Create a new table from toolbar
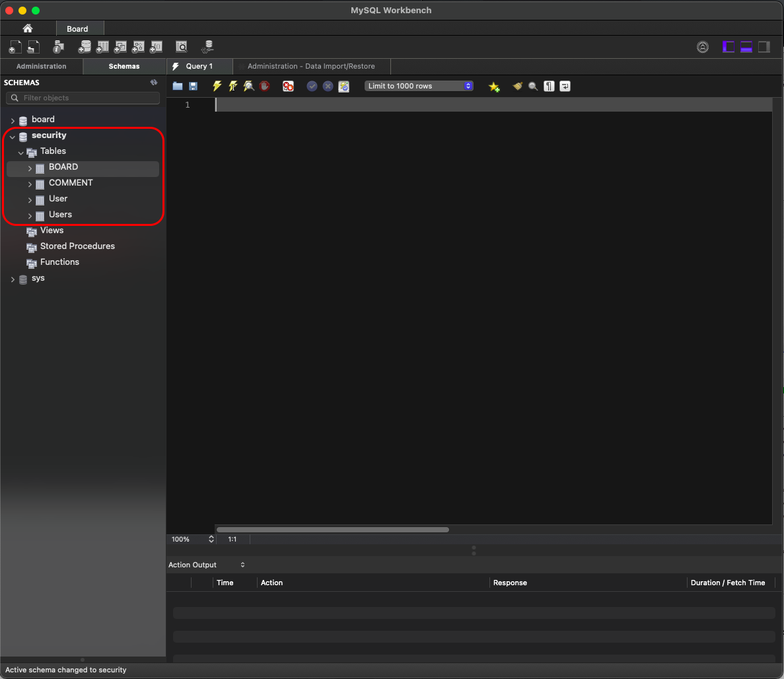Viewport: 784px width, 679px height. coord(102,47)
